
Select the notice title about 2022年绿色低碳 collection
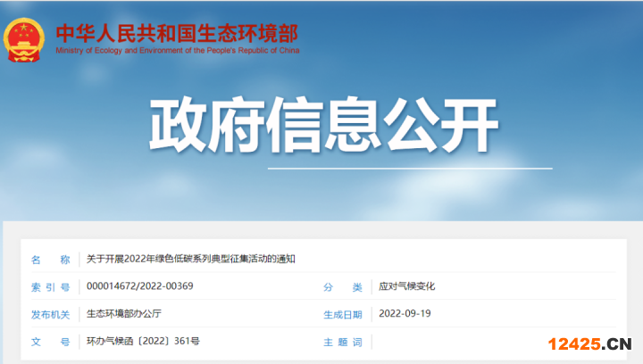tap(191, 259)
